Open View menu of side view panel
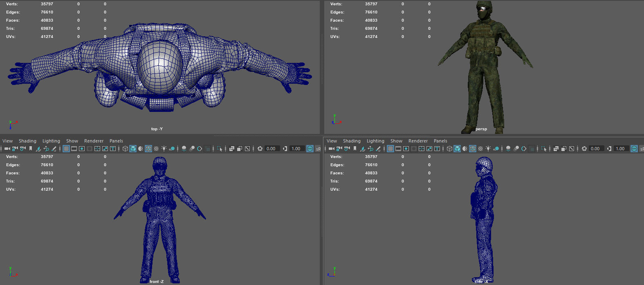Screen dimensions: 644x285 (332, 141)
